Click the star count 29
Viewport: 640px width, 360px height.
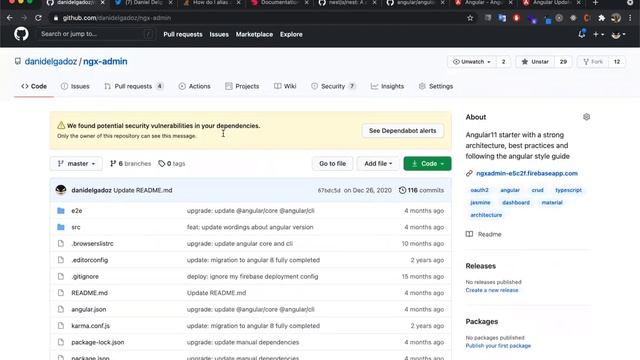coord(563,62)
